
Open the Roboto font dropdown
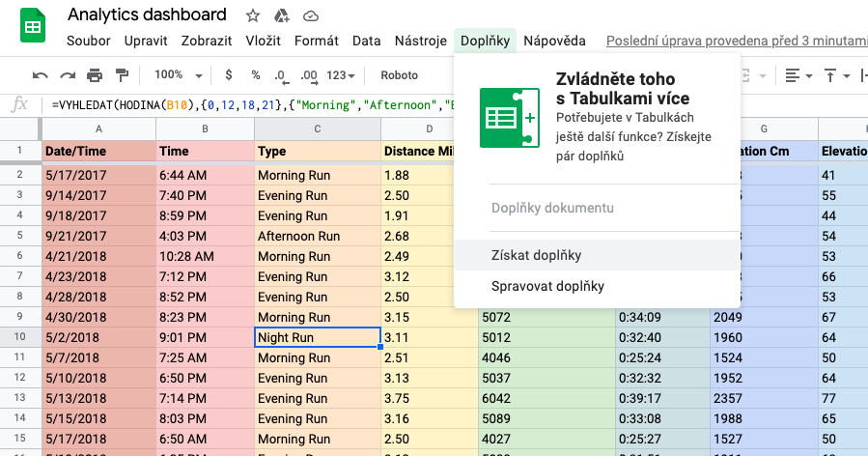(400, 75)
